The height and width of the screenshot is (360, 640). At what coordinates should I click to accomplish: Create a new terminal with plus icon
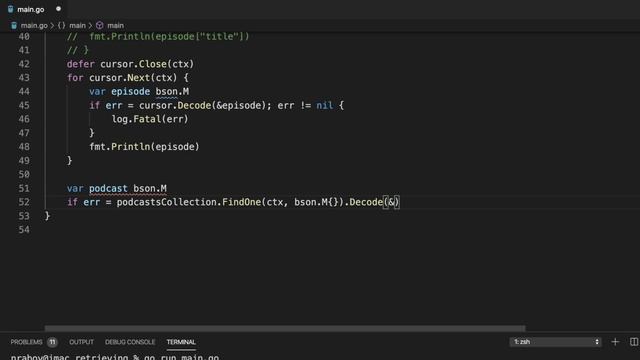tap(615, 342)
